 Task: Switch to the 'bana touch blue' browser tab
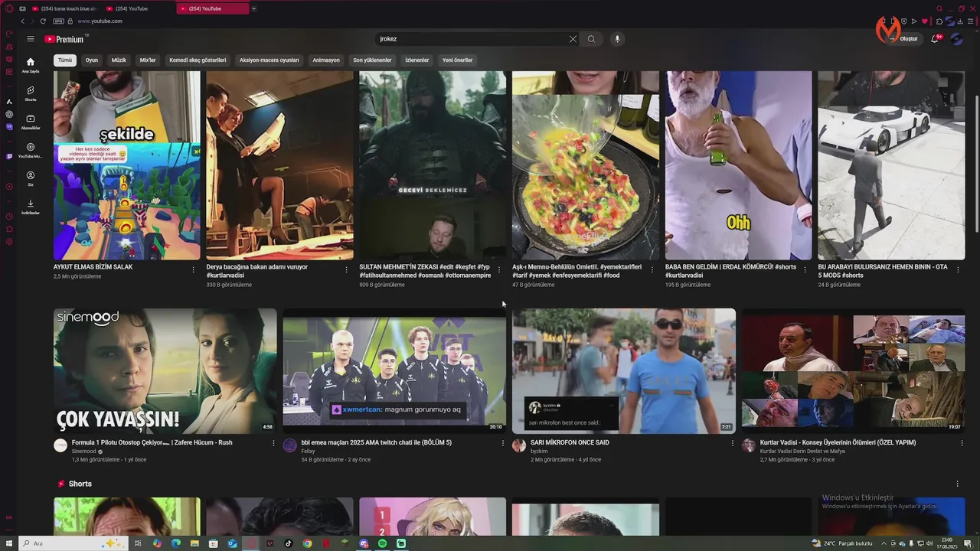click(x=65, y=8)
